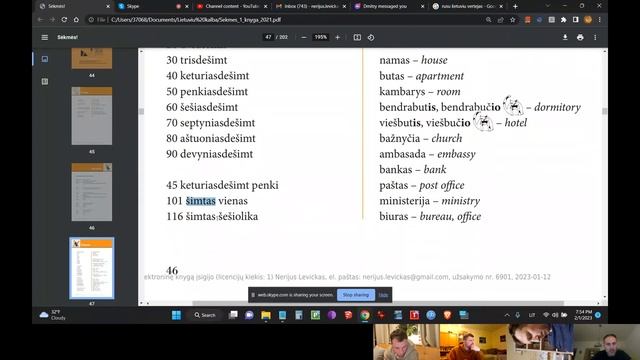Open File Explorer from the taskbar

pyautogui.click(x=266, y=315)
